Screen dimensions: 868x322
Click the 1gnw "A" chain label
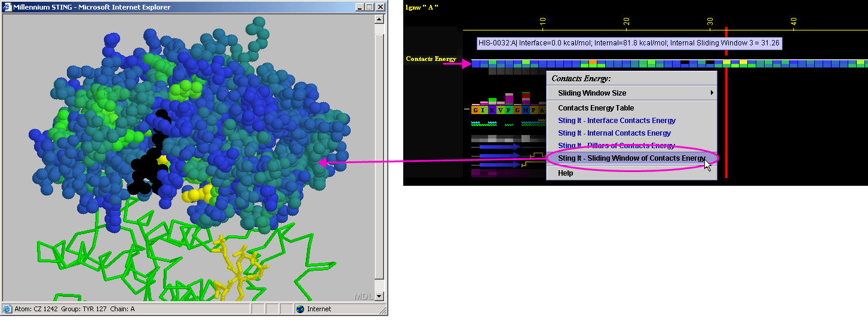(x=422, y=8)
